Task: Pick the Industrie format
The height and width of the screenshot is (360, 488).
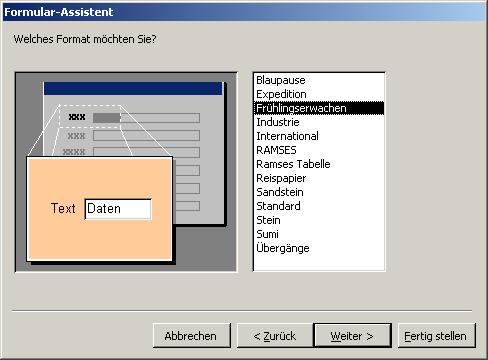Action: 319,122
